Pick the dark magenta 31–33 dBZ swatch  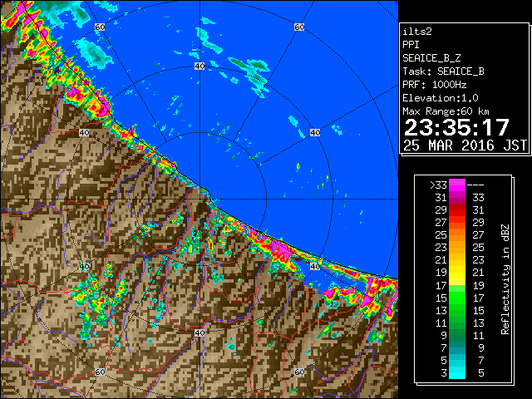(457, 198)
